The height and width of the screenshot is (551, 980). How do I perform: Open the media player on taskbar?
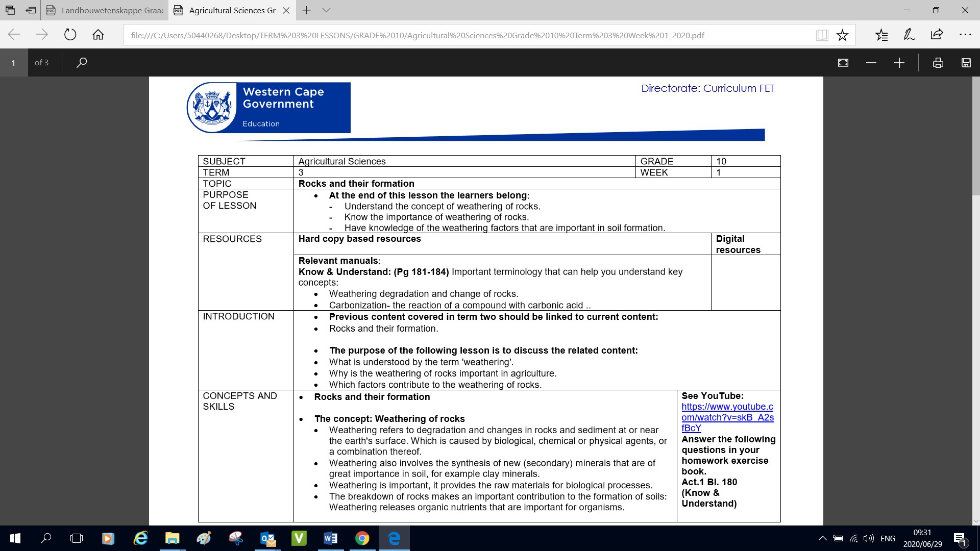coord(108,538)
